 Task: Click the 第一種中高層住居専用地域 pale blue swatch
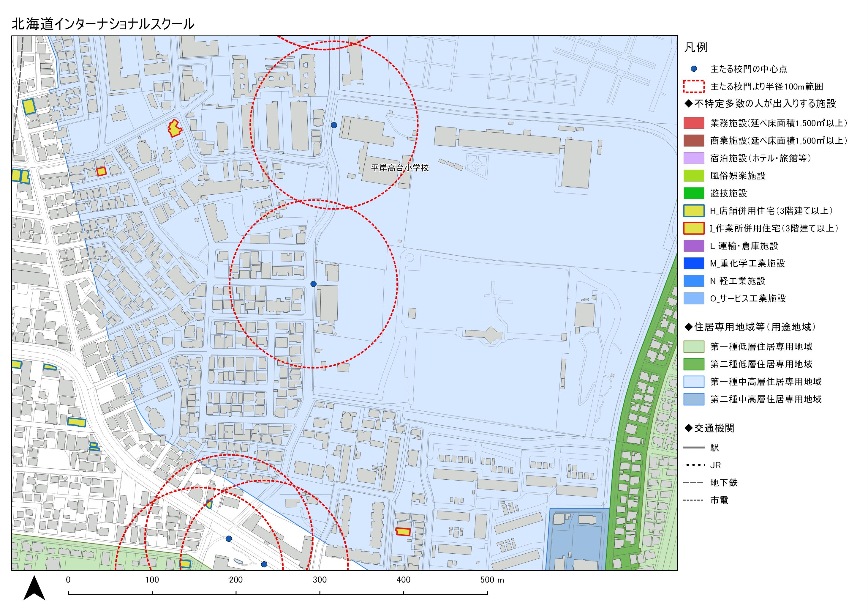point(694,382)
